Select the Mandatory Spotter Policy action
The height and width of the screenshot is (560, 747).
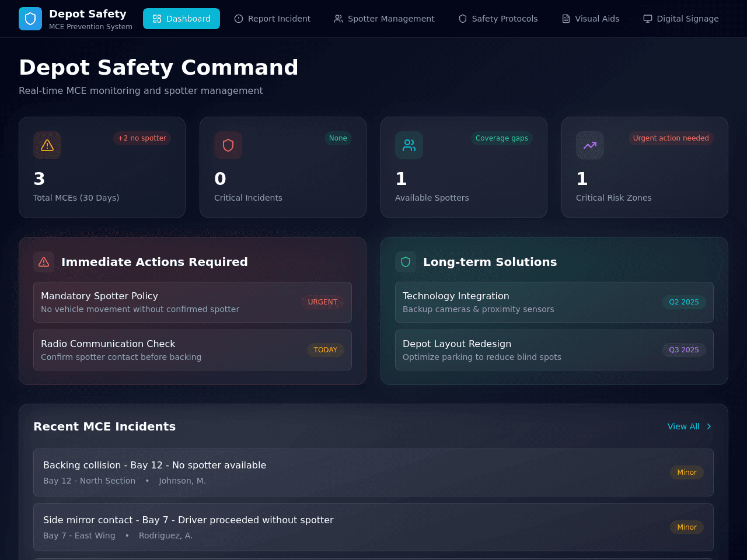pyautogui.click(x=193, y=302)
